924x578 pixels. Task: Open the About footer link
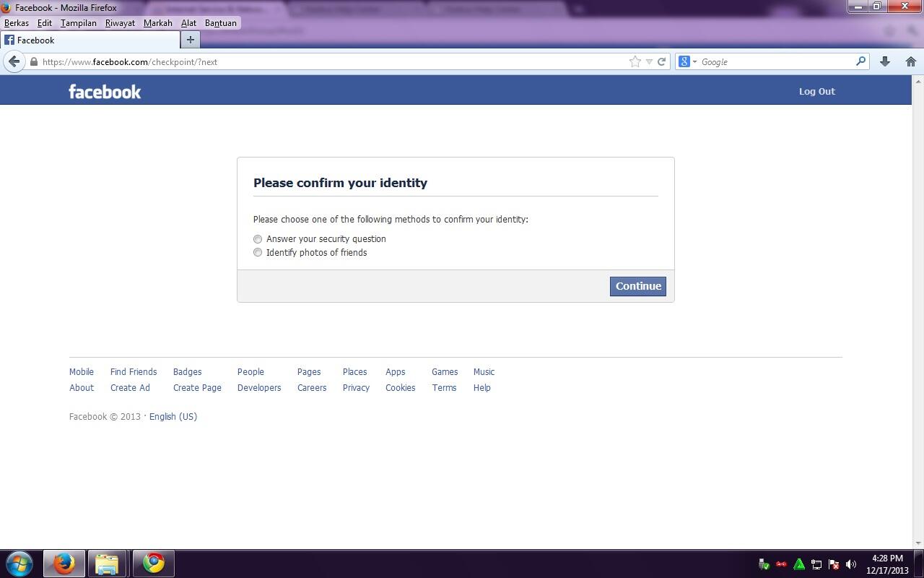(x=82, y=388)
